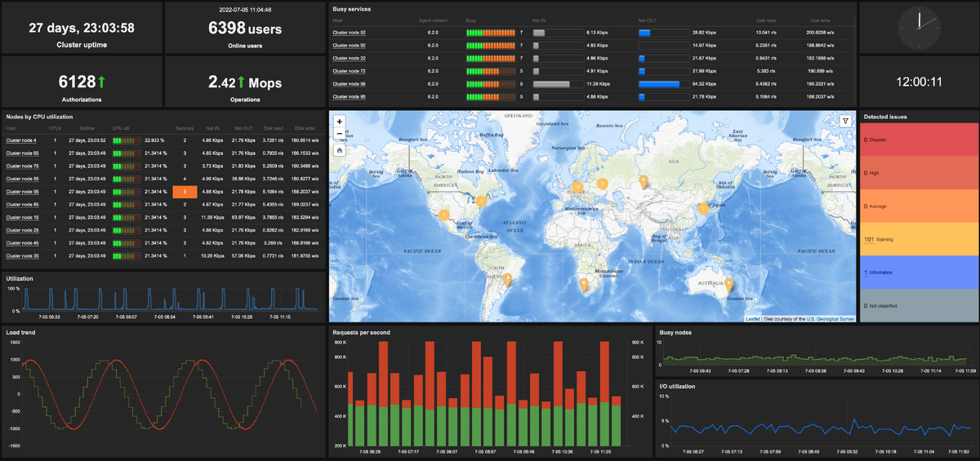Click the Cluster uptime value
980x461 pixels.
(82, 28)
